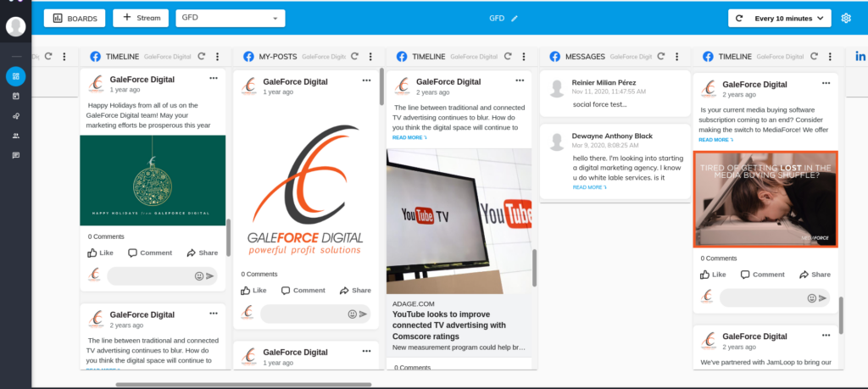Viewport: 868px width, 389px height.
Task: Share the MediaForce media buying post
Action: [815, 275]
